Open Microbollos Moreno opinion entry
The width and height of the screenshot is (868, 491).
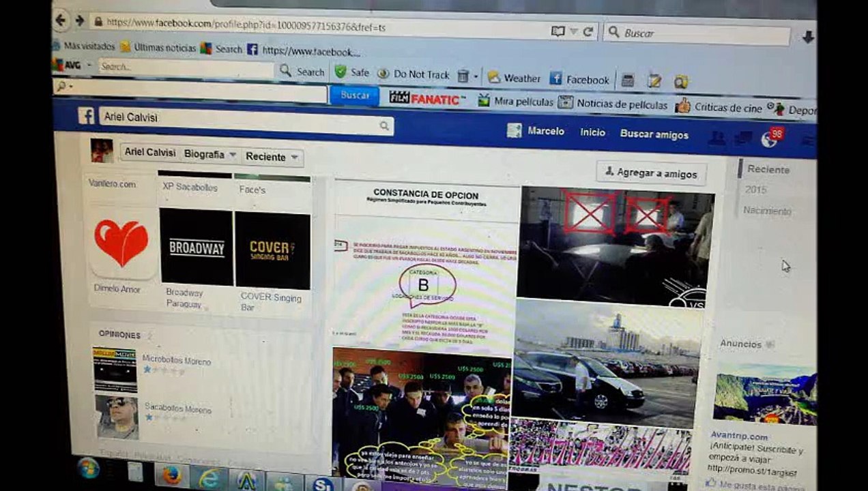point(177,361)
